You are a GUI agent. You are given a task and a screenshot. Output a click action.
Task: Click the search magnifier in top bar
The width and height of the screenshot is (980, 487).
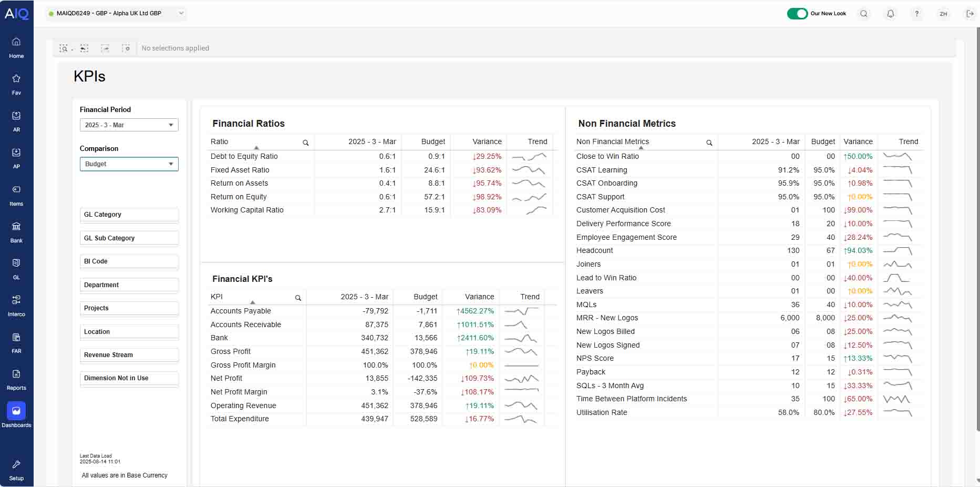863,14
